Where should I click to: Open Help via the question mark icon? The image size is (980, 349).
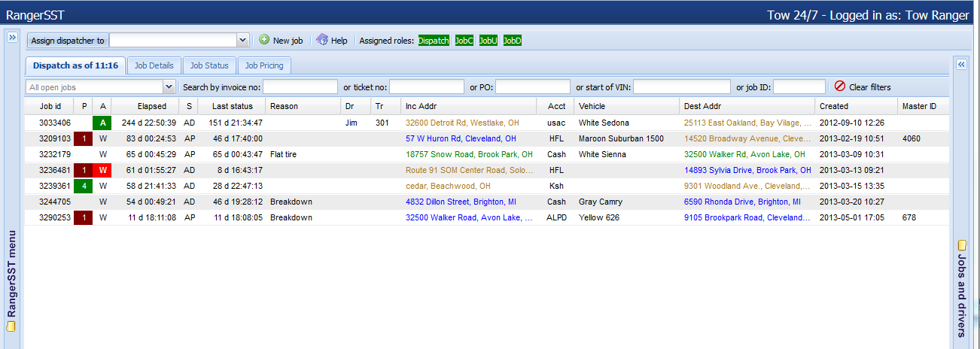tap(322, 41)
